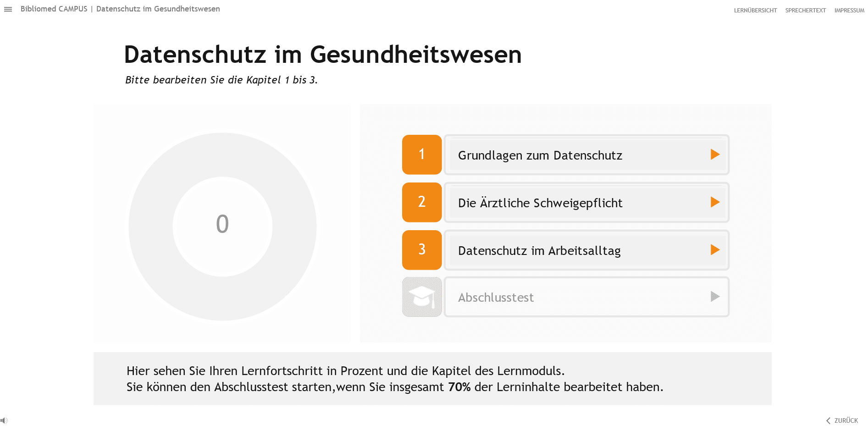Toggle the speaker sound icon
868x431 pixels.
coord(4,420)
